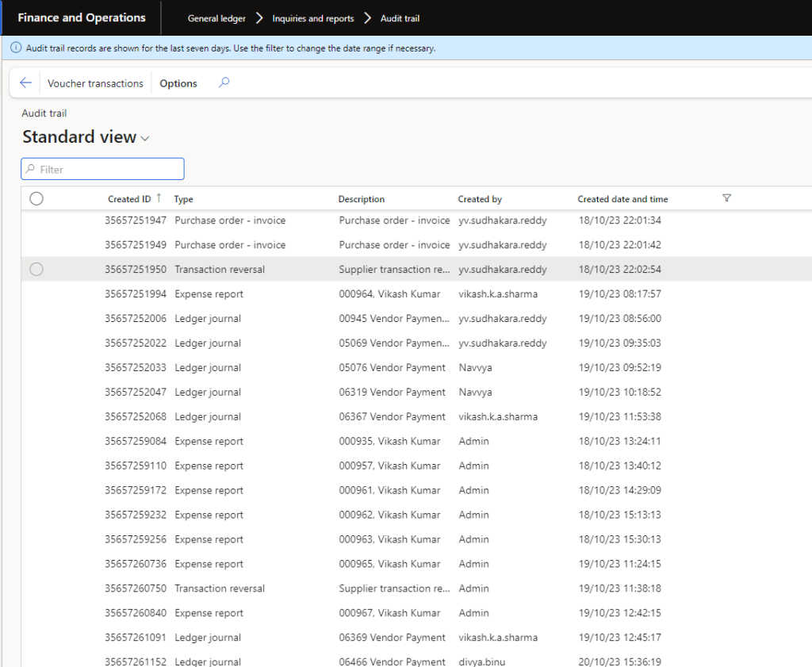This screenshot has height=667, width=812.
Task: Click the filter funnel icon in column header
Action: pyautogui.click(x=727, y=198)
